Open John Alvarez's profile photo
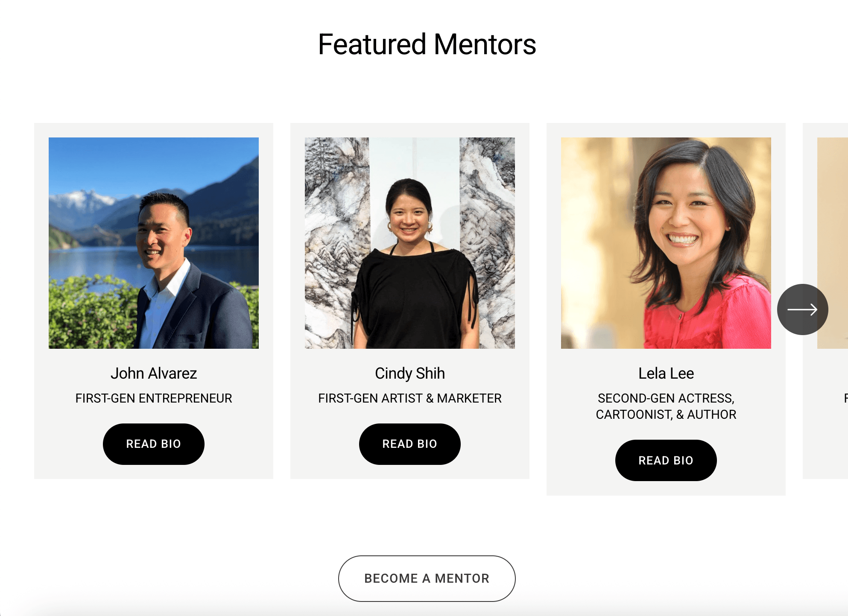The width and height of the screenshot is (848, 616). (x=154, y=243)
